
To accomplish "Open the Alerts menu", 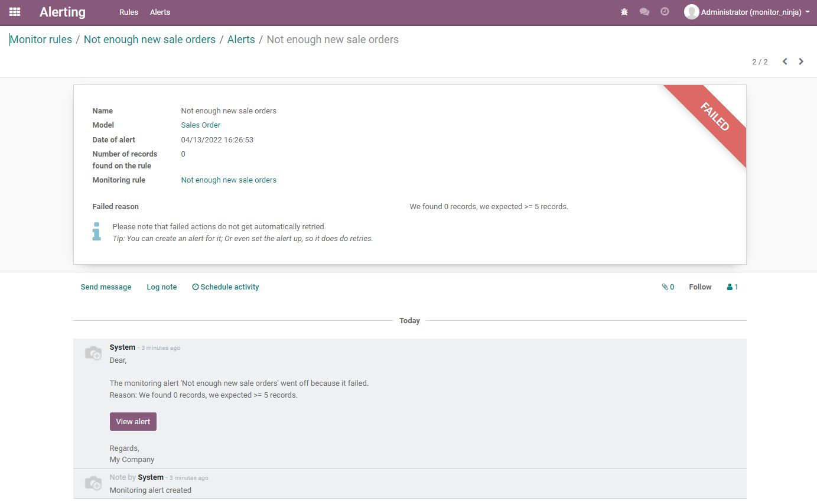I will (160, 12).
